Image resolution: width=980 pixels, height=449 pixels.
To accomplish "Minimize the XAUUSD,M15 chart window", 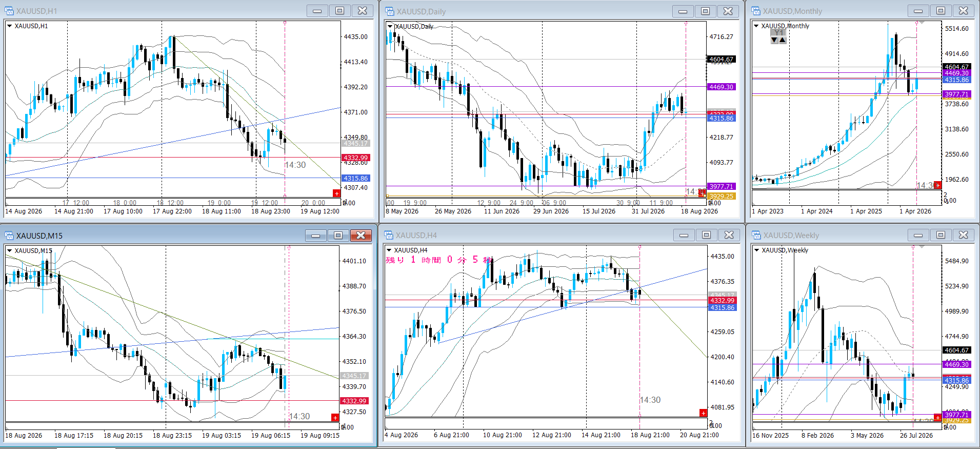I will click(316, 236).
